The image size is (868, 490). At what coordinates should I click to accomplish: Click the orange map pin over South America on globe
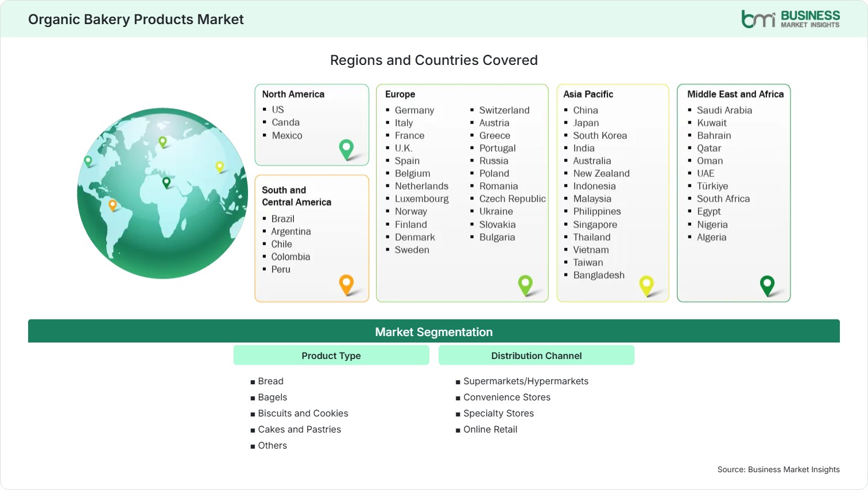point(113,205)
